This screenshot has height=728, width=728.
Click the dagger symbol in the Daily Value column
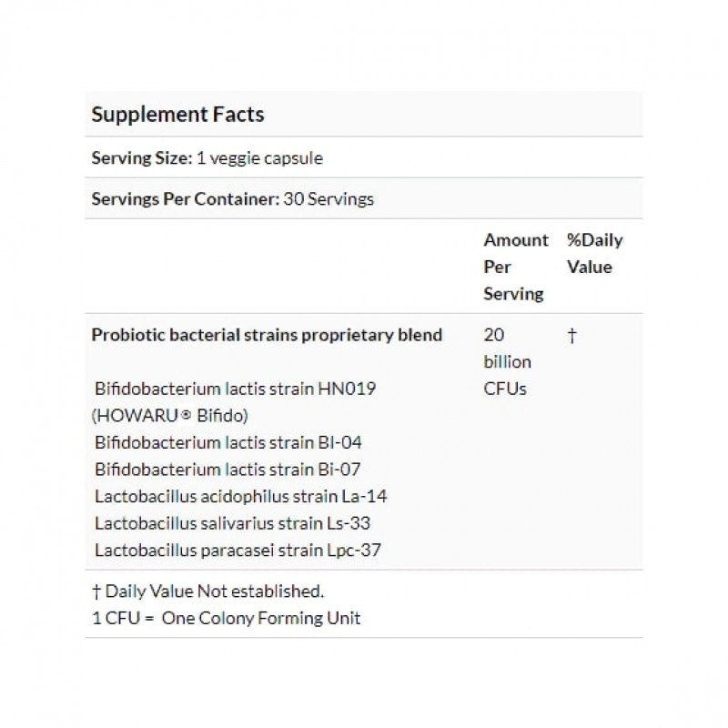[572, 336]
